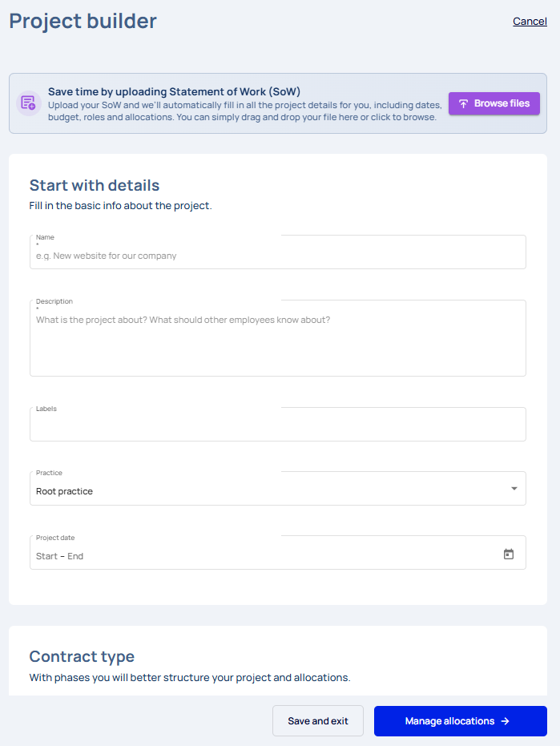
Task: Open the Start – End date range field
Action: (x=278, y=553)
